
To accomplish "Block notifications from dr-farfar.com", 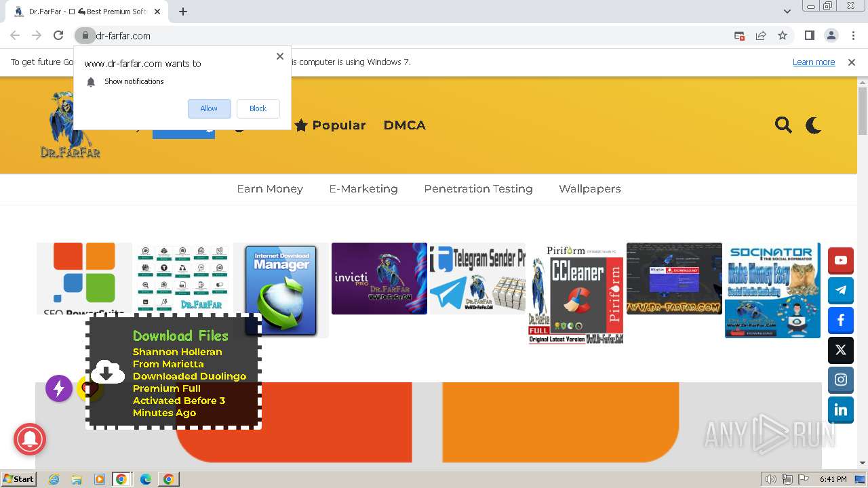I will point(258,108).
